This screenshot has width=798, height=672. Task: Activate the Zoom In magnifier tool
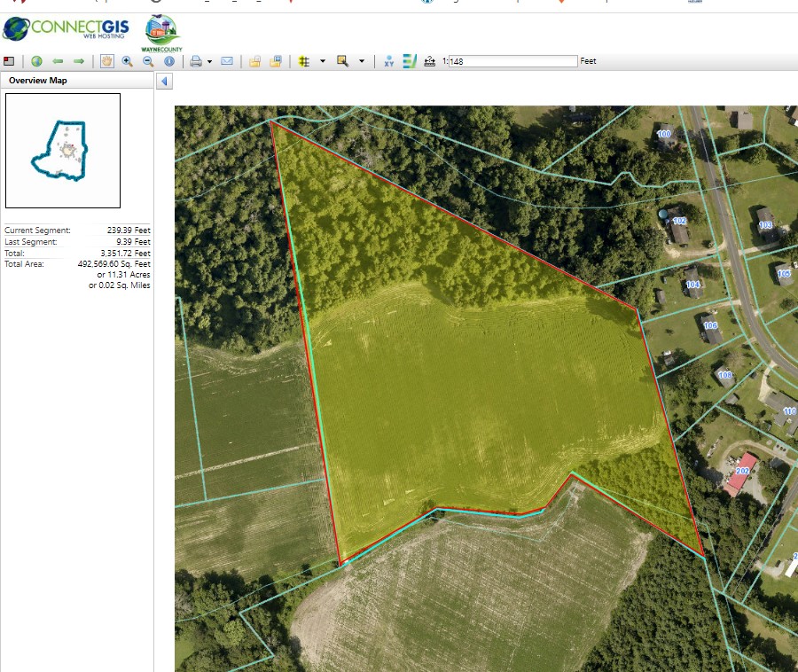[128, 61]
